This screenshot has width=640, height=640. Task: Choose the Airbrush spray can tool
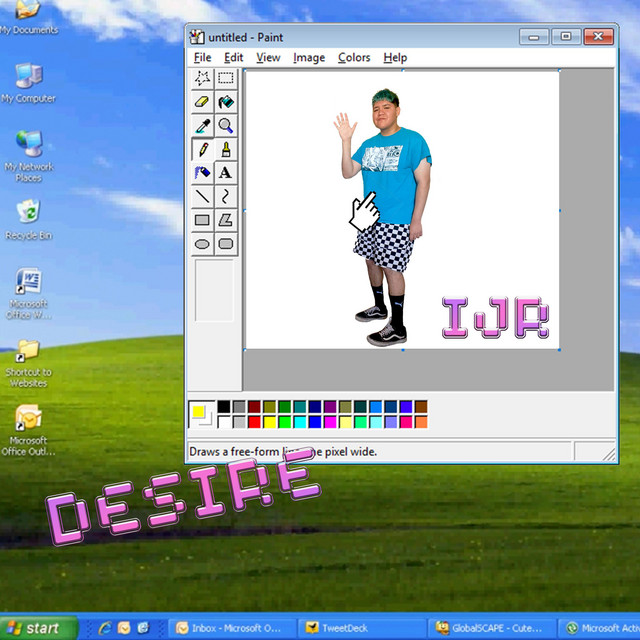[202, 173]
